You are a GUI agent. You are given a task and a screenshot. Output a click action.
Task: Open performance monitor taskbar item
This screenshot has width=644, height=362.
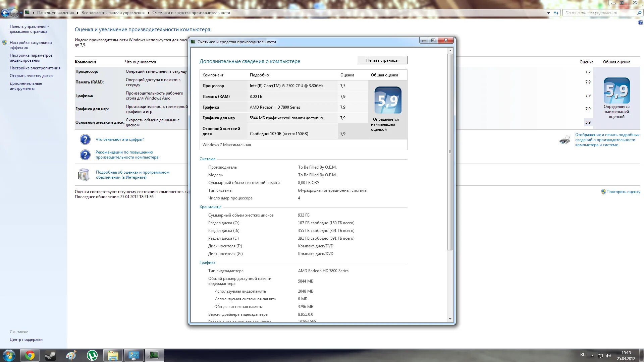(154, 355)
